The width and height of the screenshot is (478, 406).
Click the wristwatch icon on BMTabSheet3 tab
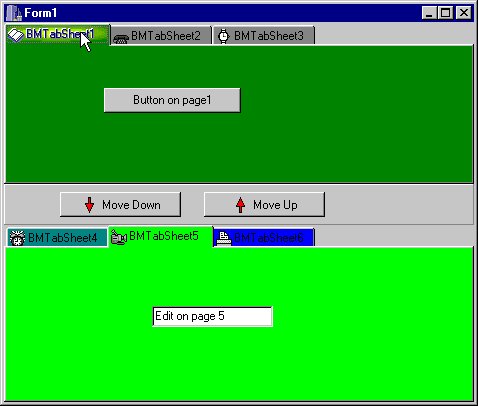pyautogui.click(x=224, y=36)
